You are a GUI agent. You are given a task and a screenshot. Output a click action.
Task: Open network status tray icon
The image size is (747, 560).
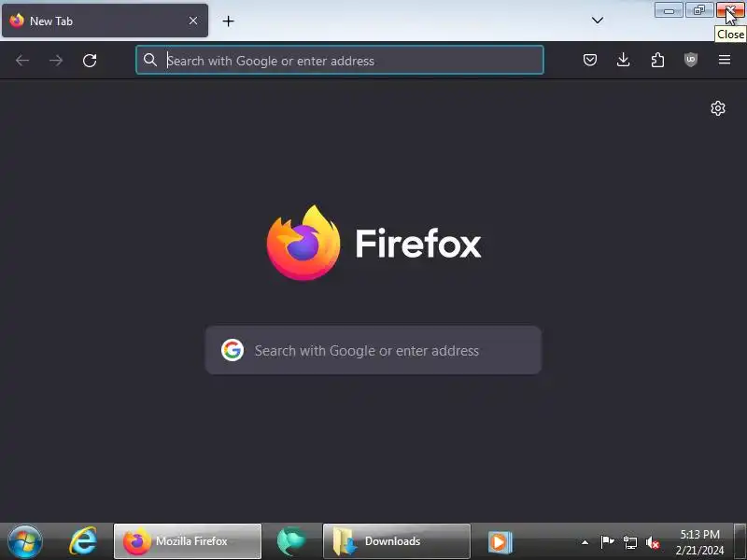[x=629, y=542]
